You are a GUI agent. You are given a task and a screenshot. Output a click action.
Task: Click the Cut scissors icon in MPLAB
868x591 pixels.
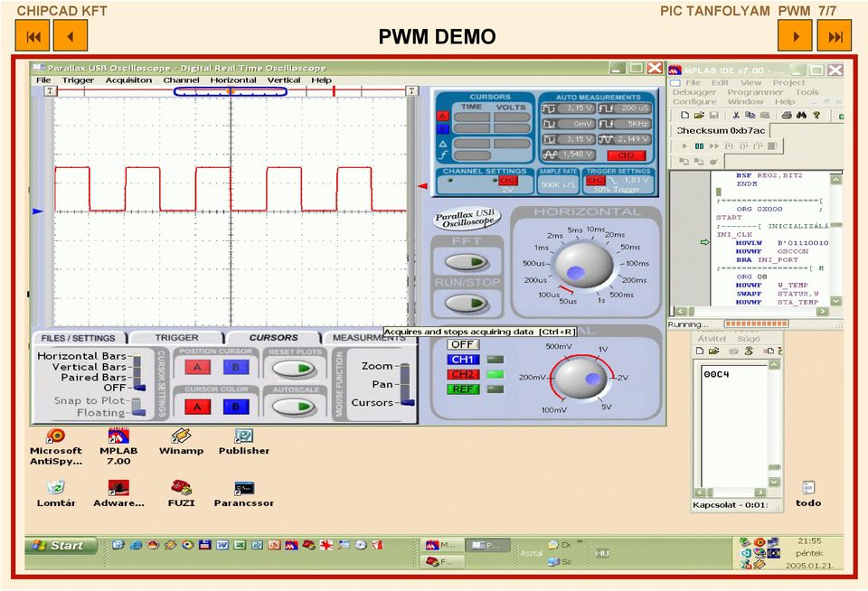[x=736, y=115]
